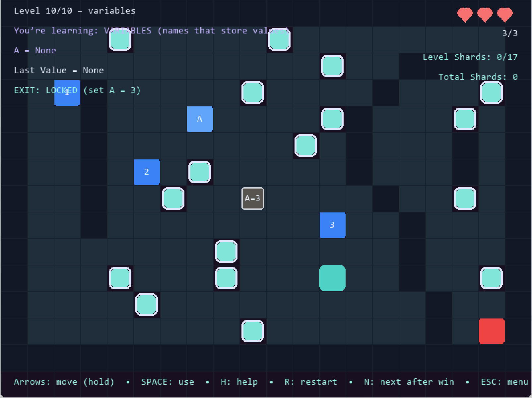The width and height of the screenshot is (532, 398).
Task: Click the 'Level Shards: 0/17' counter
Action: click(x=470, y=57)
